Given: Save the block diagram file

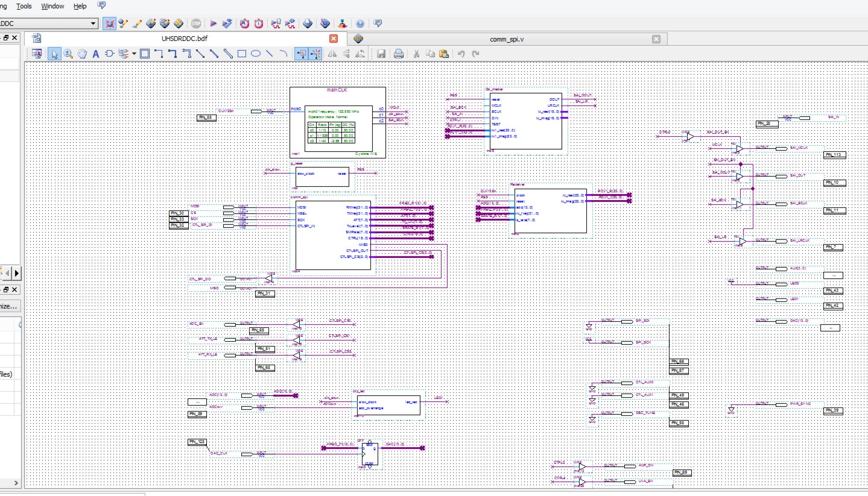Looking at the screenshot, I should point(381,54).
